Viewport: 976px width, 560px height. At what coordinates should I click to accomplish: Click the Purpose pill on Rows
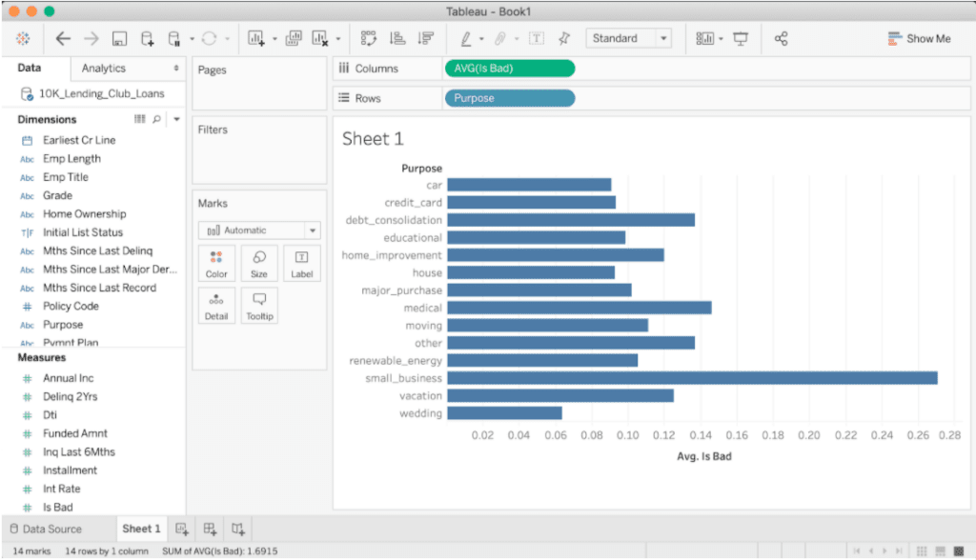pos(510,98)
